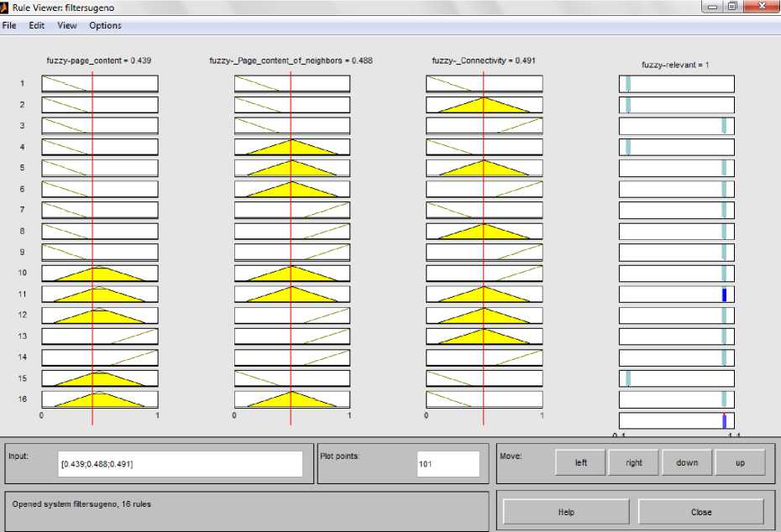This screenshot has height=532, width=781.
Task: Click the Close button in the bottom panel
Action: [x=700, y=512]
